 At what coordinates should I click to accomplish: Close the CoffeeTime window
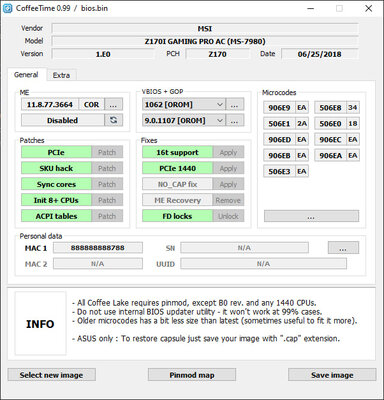point(369,8)
